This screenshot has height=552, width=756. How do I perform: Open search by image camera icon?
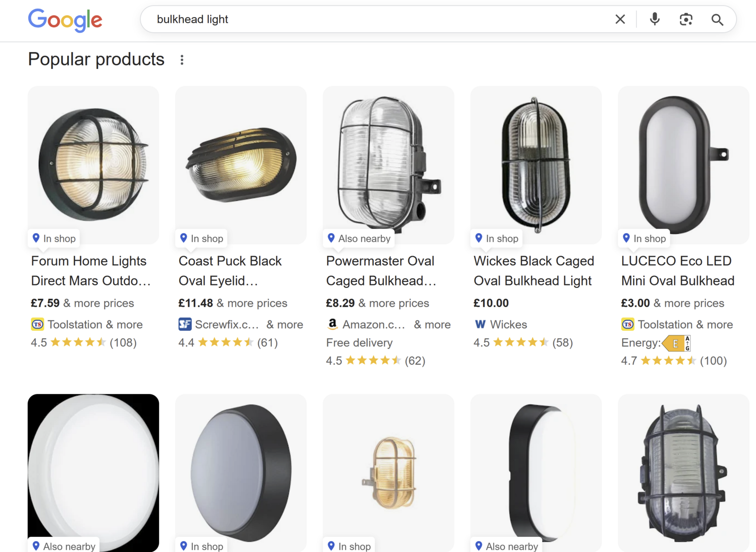click(x=686, y=19)
